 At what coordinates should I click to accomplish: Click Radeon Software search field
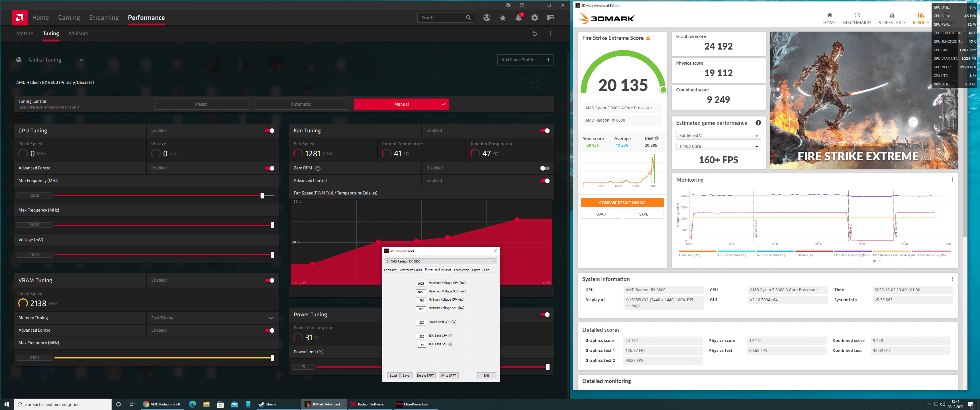[446, 17]
